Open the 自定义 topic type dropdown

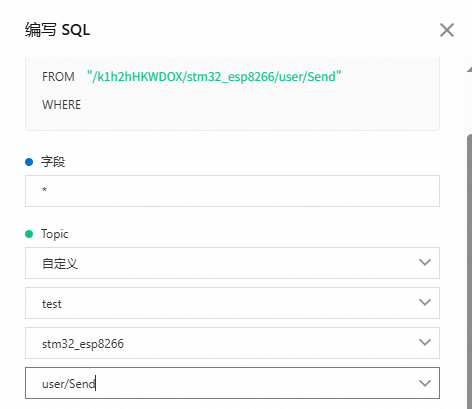point(232,263)
